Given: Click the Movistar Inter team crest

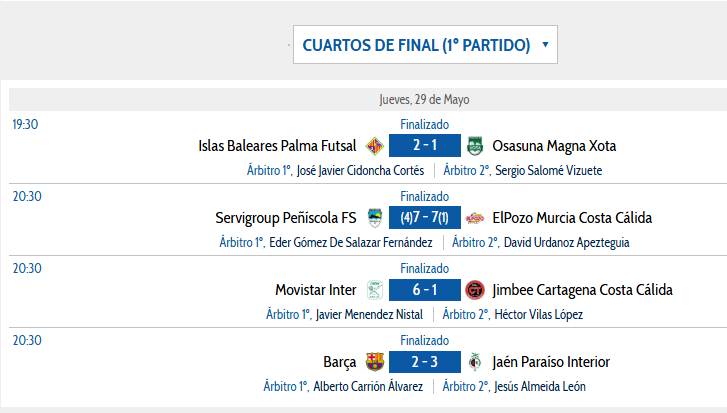Looking at the screenshot, I should pyautogui.click(x=375, y=290).
